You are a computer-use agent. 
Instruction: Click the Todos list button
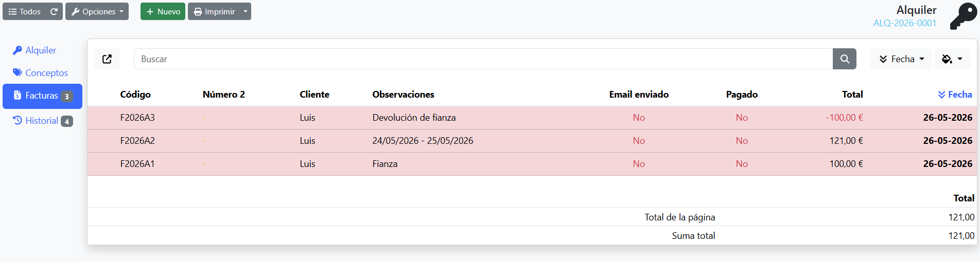click(24, 11)
